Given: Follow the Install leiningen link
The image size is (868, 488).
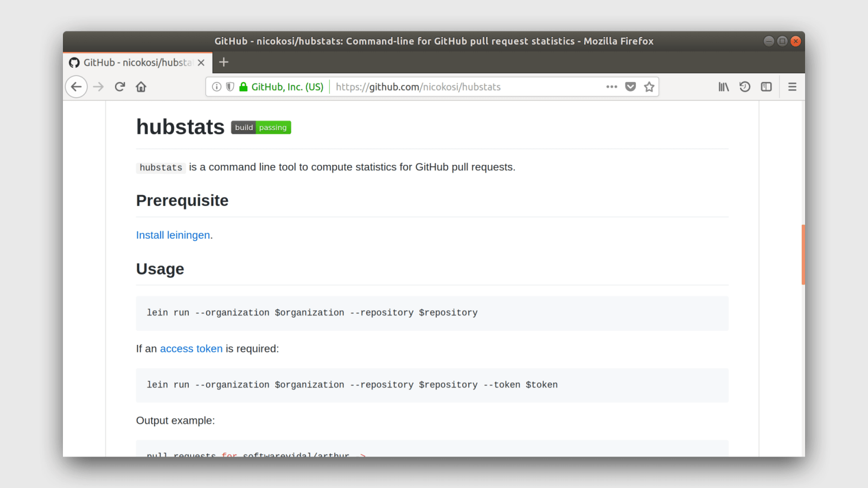Looking at the screenshot, I should pos(173,235).
